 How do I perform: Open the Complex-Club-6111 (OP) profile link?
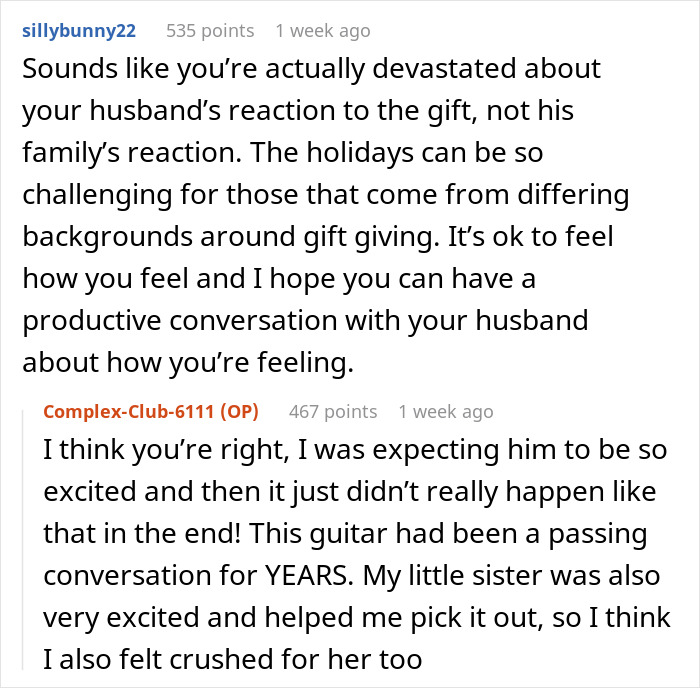tap(151, 412)
